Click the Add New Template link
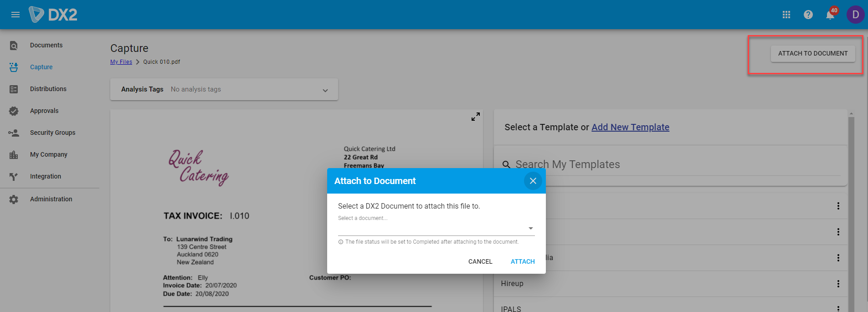Viewport: 868px width, 312px height. 630,127
